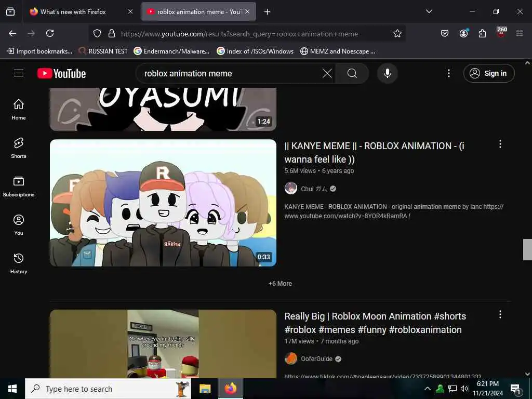The height and width of the screenshot is (399, 532).
Task: Open Shorts in YouTube sidebar
Action: [19, 148]
